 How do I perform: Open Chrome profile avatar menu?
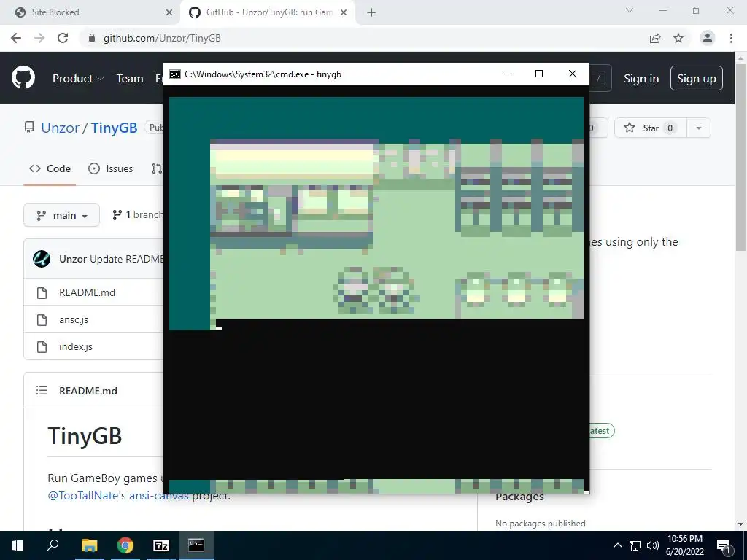708,38
